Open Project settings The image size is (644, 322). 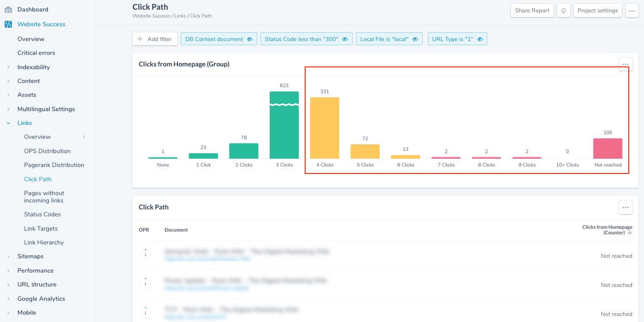(597, 10)
